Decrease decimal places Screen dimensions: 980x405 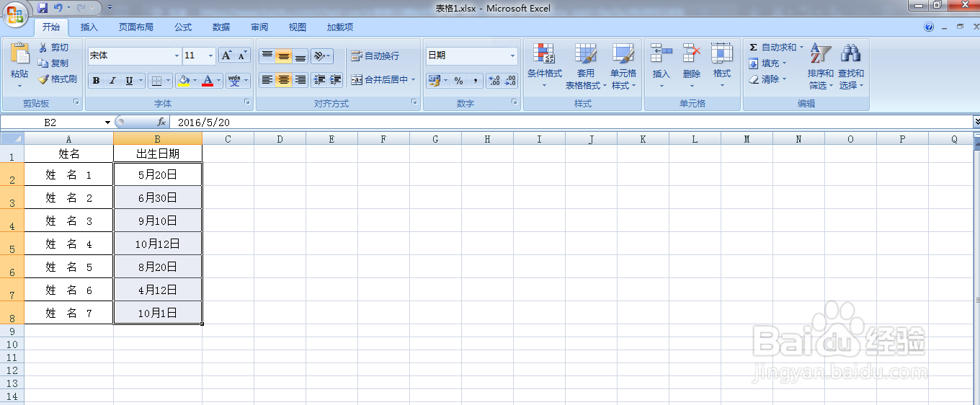tap(510, 81)
